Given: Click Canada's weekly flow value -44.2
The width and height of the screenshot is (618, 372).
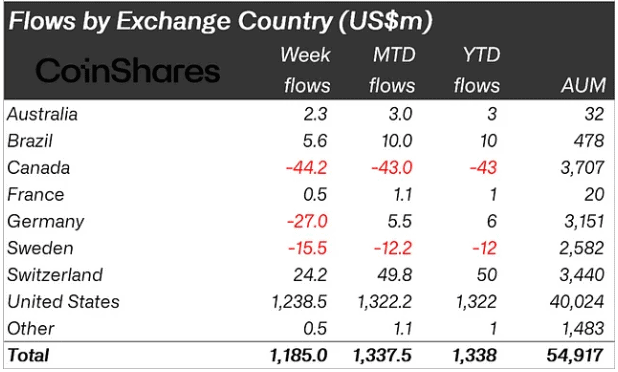Looking at the screenshot, I should pos(306,168).
